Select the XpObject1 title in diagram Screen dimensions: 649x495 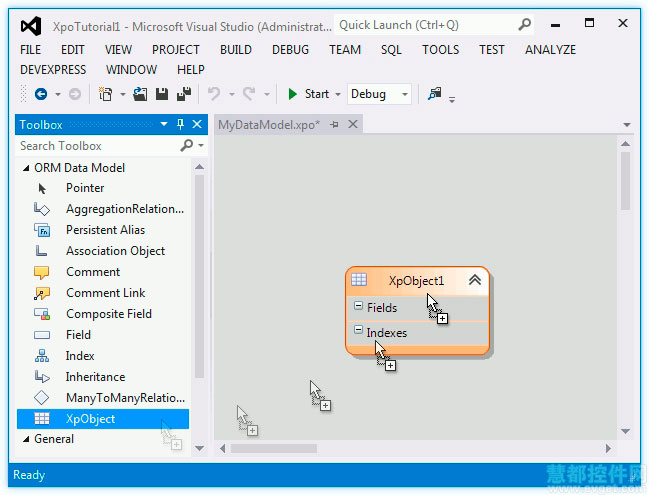416,281
